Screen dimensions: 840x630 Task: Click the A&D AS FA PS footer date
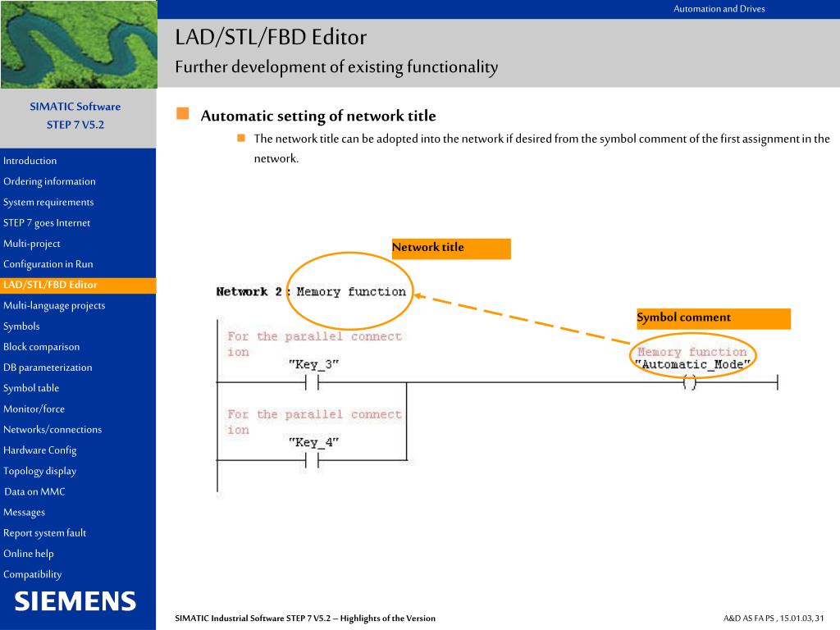click(774, 619)
